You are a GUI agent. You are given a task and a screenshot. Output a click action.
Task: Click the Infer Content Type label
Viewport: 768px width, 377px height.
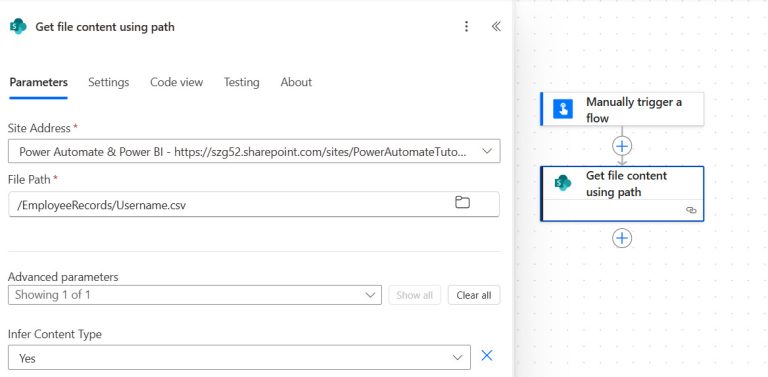click(x=55, y=334)
